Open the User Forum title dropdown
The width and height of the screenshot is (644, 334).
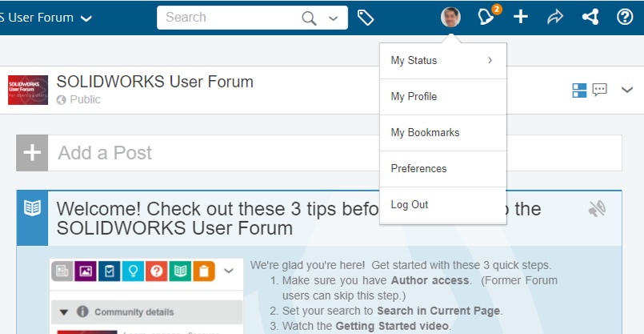coord(86,18)
